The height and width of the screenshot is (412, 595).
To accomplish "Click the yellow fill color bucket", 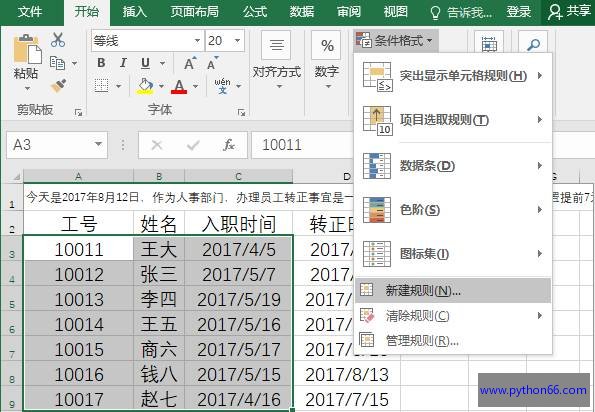I will tap(145, 86).
